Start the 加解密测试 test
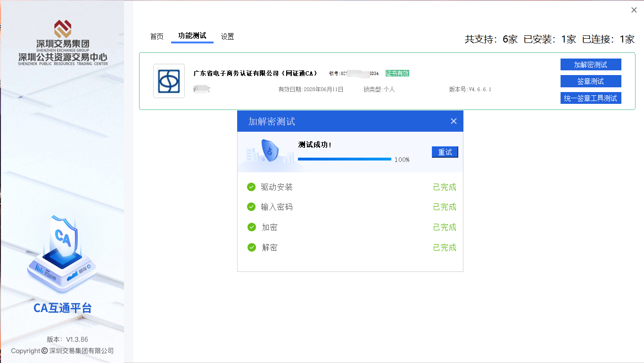The width and height of the screenshot is (644, 363). coord(590,64)
